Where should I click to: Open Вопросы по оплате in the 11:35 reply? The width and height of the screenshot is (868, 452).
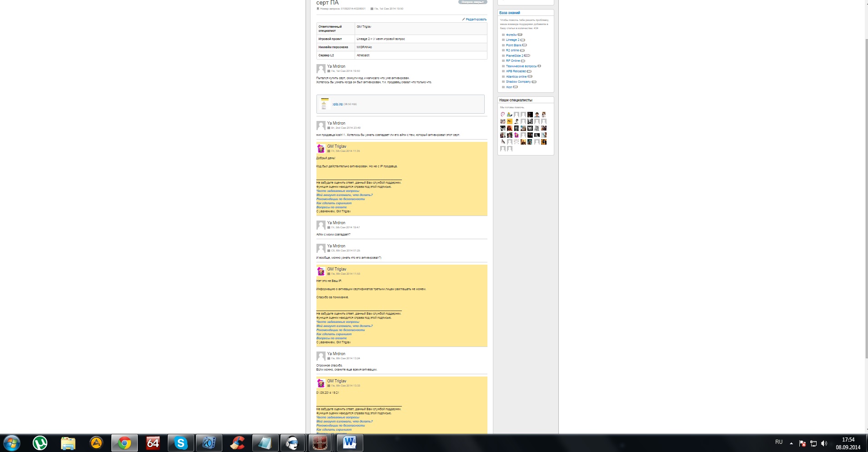click(x=331, y=207)
